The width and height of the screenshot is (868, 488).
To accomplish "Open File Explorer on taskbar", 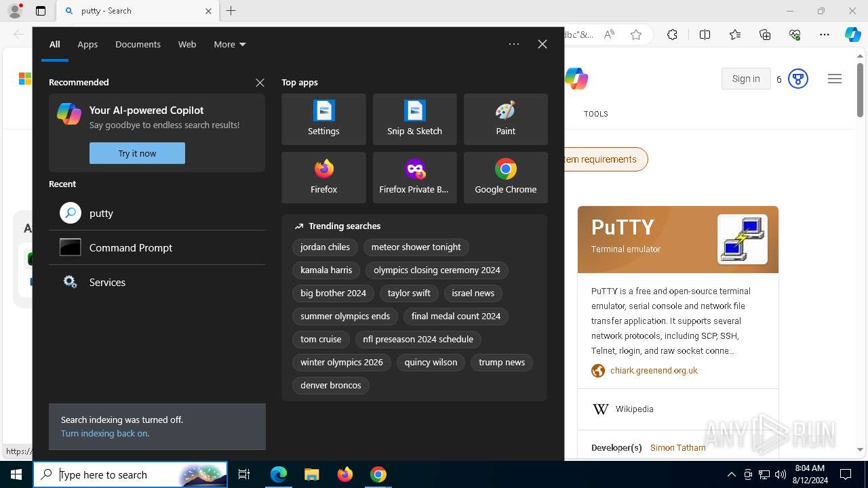I will [x=311, y=474].
